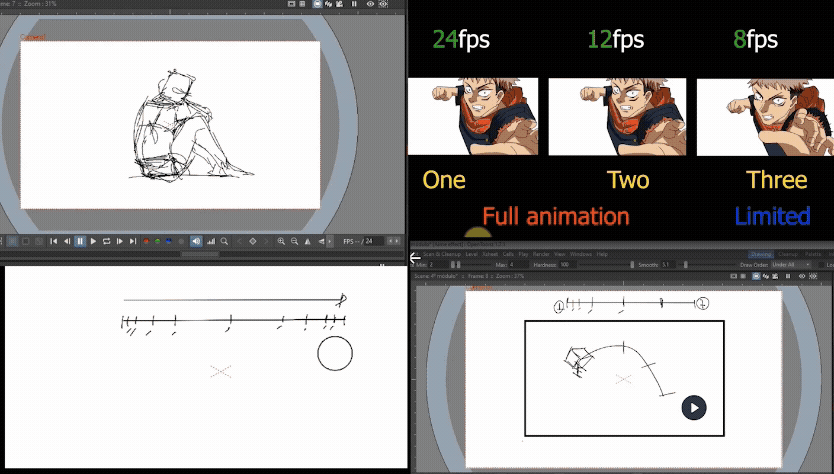Click the FPS value field
This screenshot has height=474, width=834.
click(x=374, y=241)
